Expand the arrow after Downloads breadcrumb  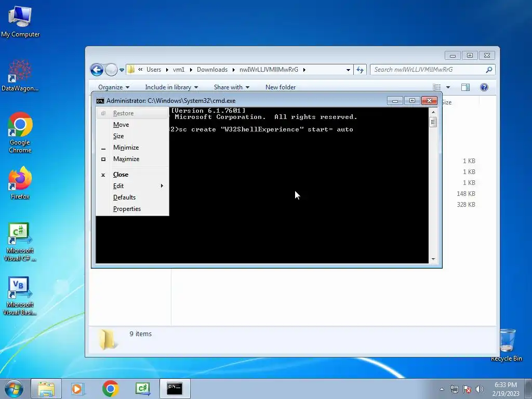click(233, 70)
